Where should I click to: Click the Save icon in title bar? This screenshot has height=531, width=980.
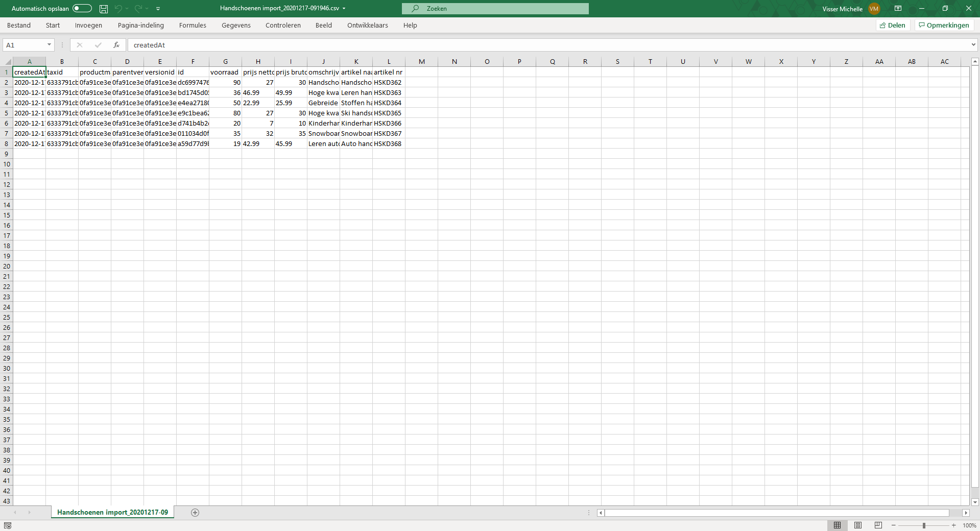click(104, 9)
